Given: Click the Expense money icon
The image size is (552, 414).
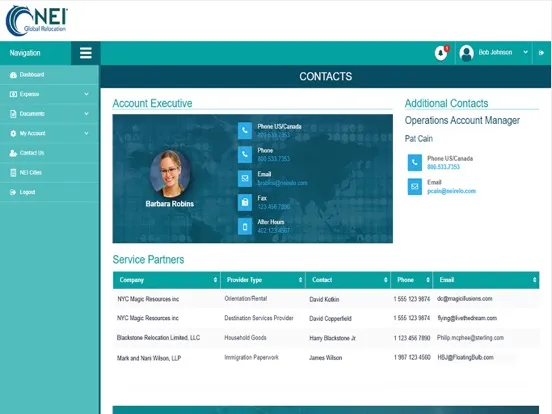Looking at the screenshot, I should 13,94.
